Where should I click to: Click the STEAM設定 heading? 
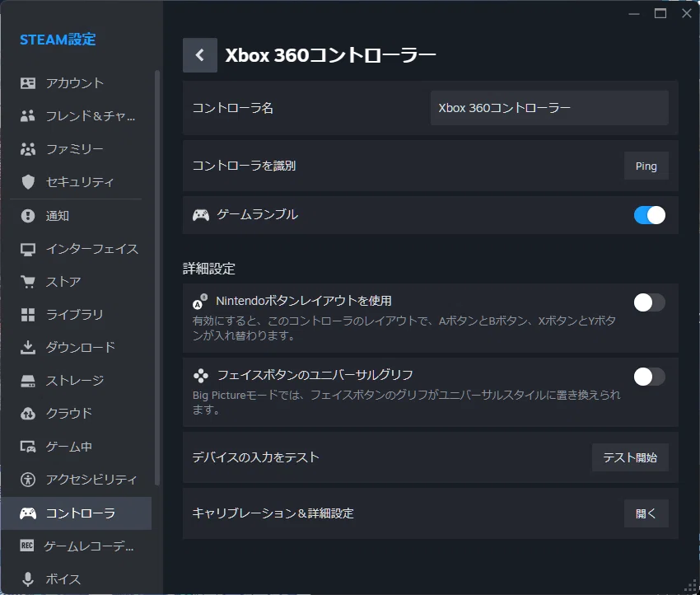pyautogui.click(x=58, y=40)
